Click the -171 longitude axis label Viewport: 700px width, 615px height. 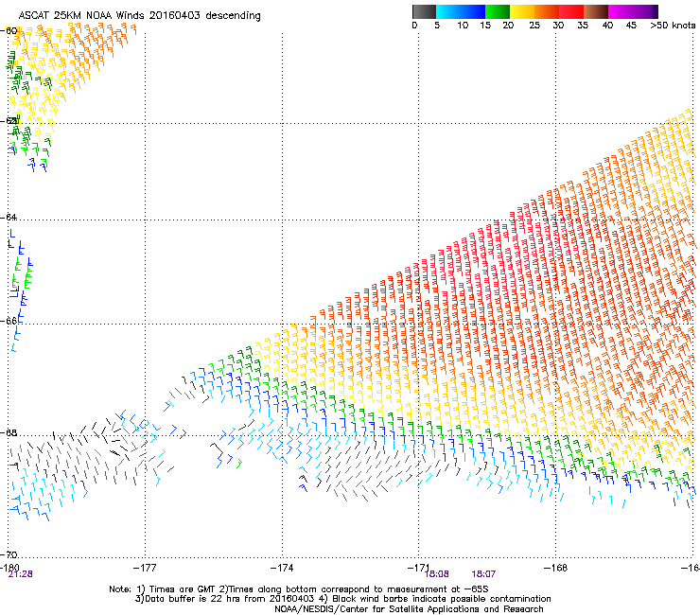point(419,568)
